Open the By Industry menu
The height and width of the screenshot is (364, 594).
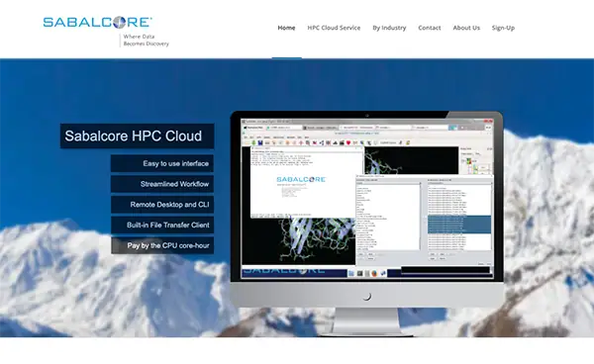coord(389,28)
